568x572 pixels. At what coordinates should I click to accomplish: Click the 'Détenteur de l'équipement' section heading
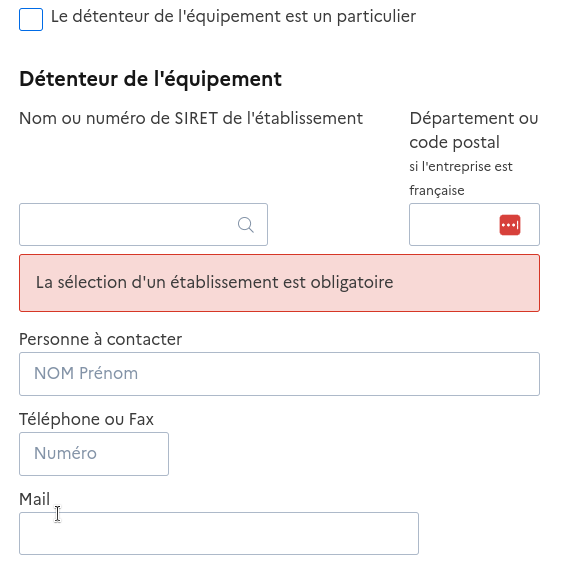point(150,79)
